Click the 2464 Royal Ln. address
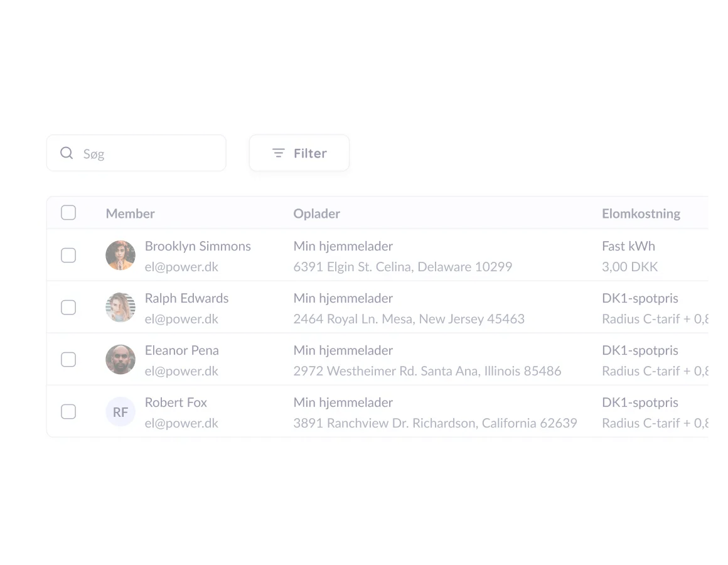This screenshot has height=565, width=728. 409,319
